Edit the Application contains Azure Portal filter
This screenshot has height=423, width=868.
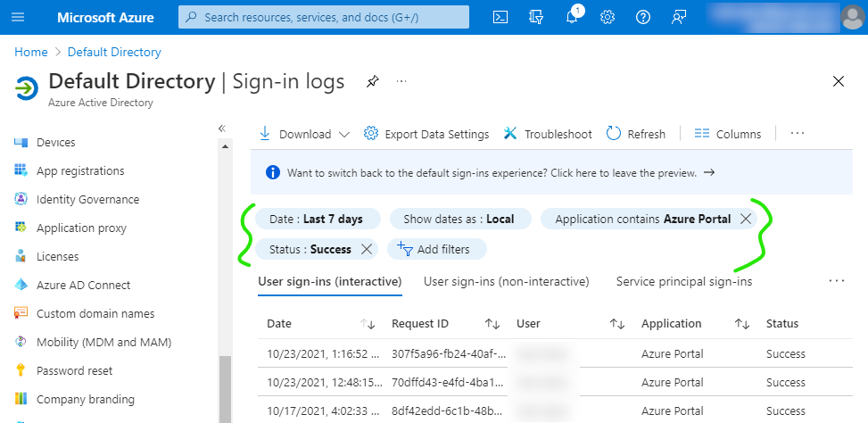point(642,219)
